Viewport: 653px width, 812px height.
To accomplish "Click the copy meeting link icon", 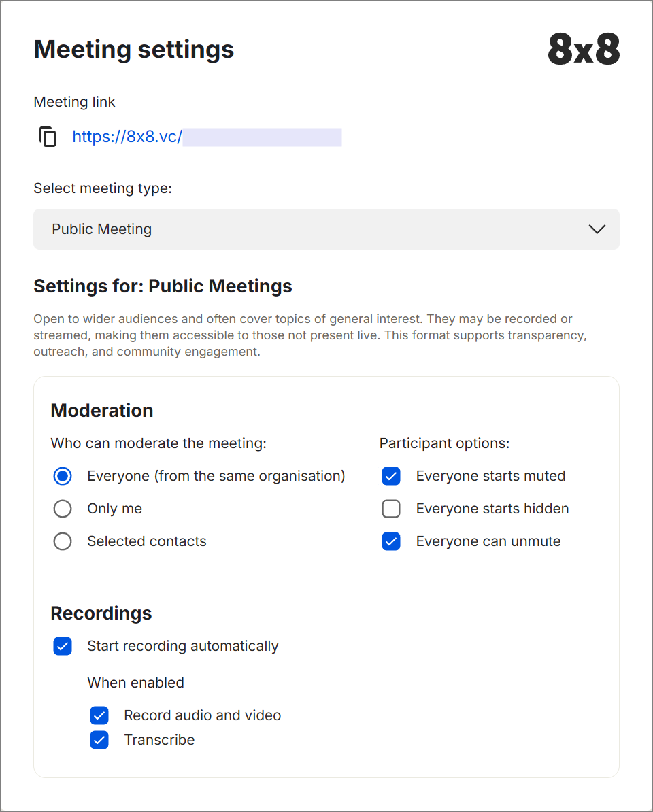I will 48,137.
